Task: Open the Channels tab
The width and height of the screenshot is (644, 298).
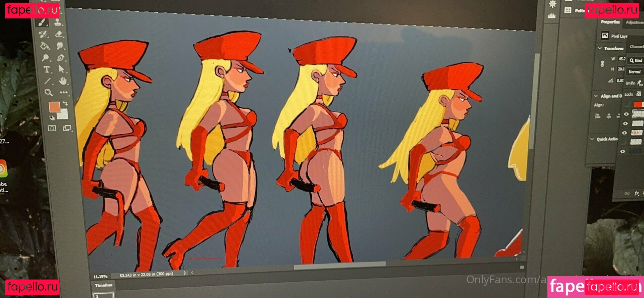Action: (x=636, y=47)
